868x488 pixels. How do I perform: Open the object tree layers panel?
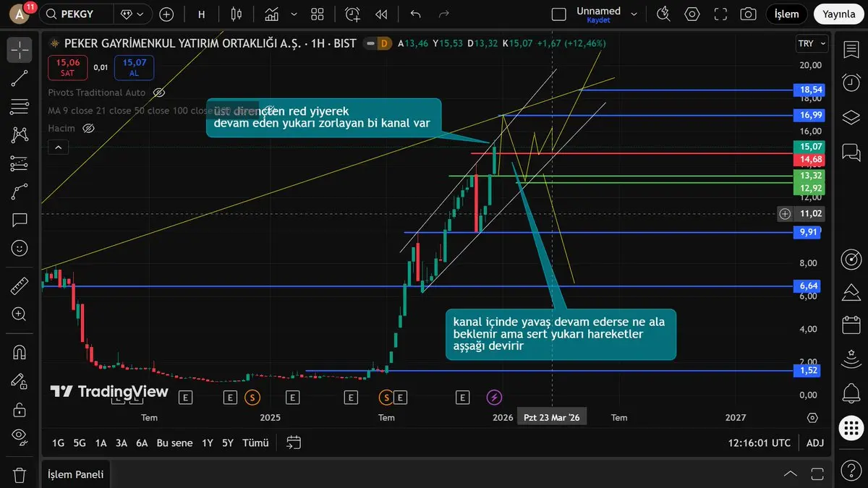[x=851, y=116]
